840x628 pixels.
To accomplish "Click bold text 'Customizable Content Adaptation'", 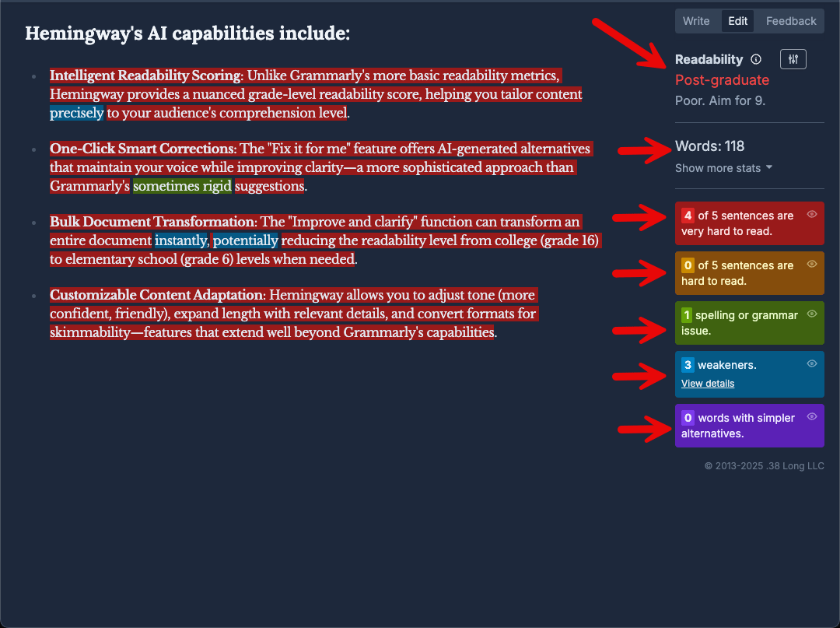I will click(156, 295).
